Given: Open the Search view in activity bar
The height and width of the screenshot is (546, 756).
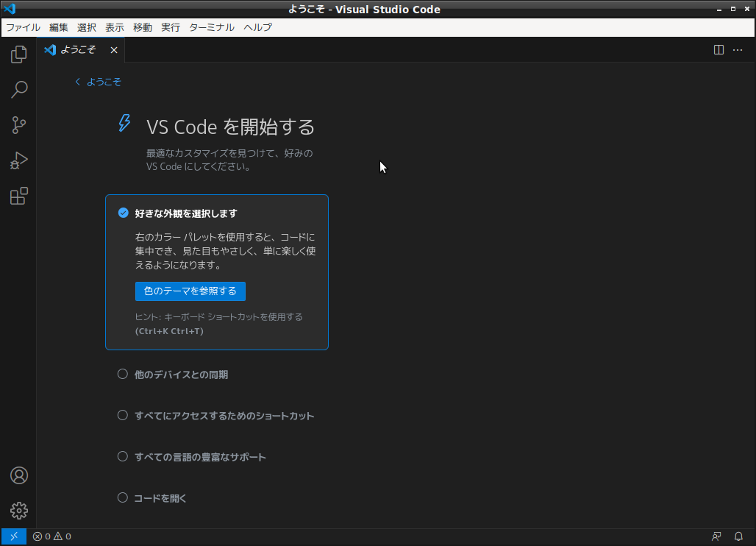Looking at the screenshot, I should tap(19, 89).
